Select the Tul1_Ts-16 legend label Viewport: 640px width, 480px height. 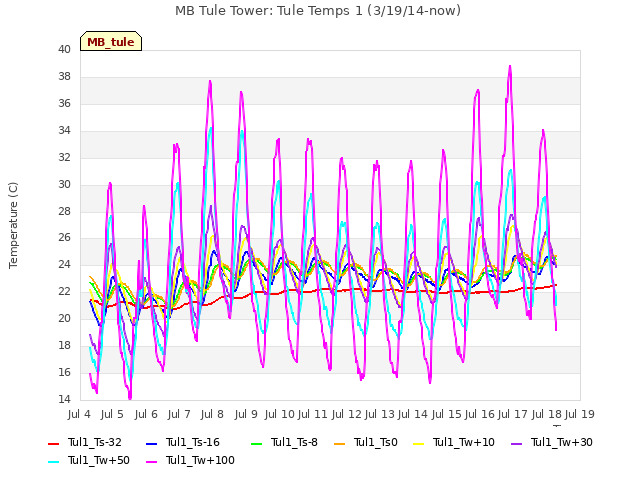[x=193, y=442]
